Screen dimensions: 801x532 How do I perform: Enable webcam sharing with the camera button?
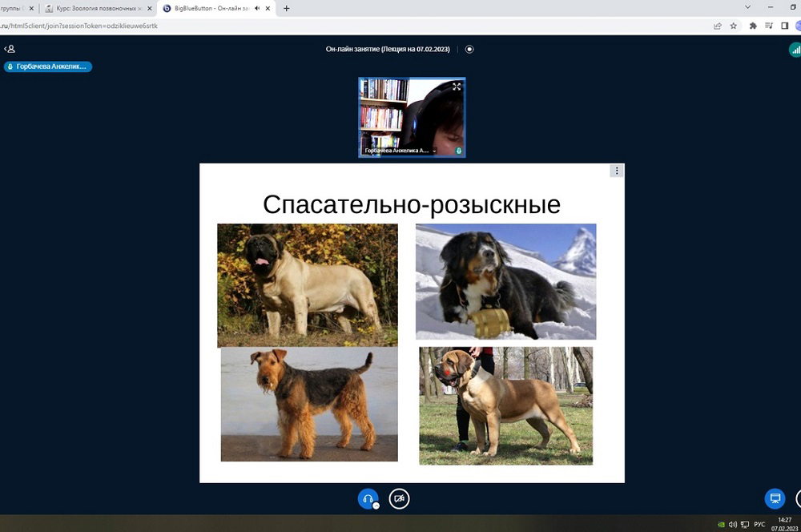point(399,498)
